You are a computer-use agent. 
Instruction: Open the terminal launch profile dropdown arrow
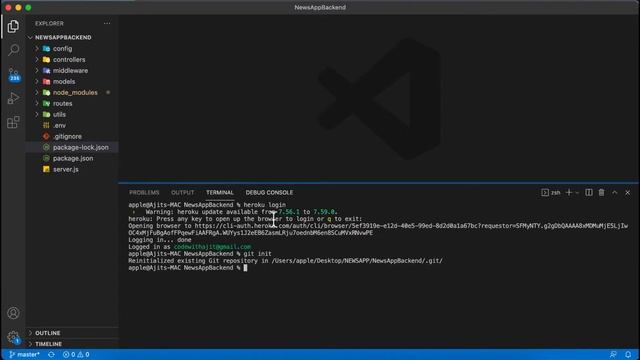(x=577, y=193)
